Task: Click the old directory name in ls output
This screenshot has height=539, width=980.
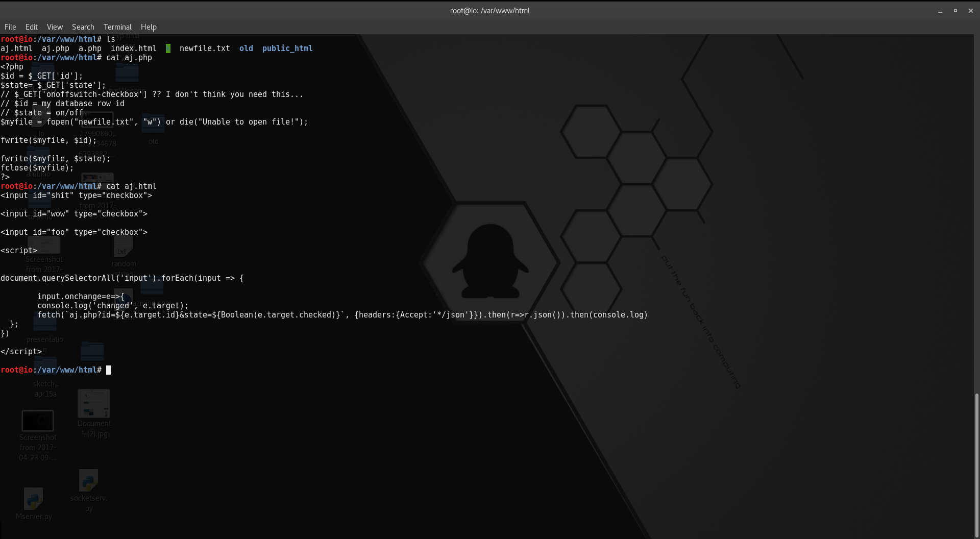Action: (246, 48)
